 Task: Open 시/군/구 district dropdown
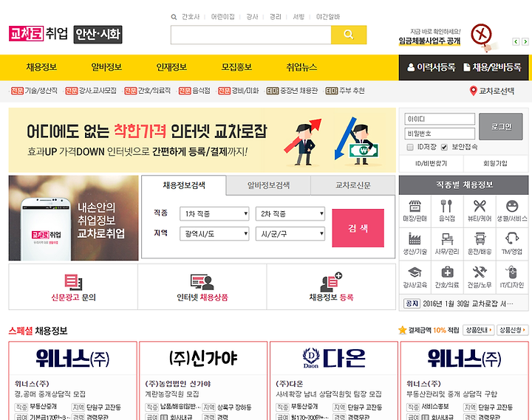pyautogui.click(x=290, y=233)
